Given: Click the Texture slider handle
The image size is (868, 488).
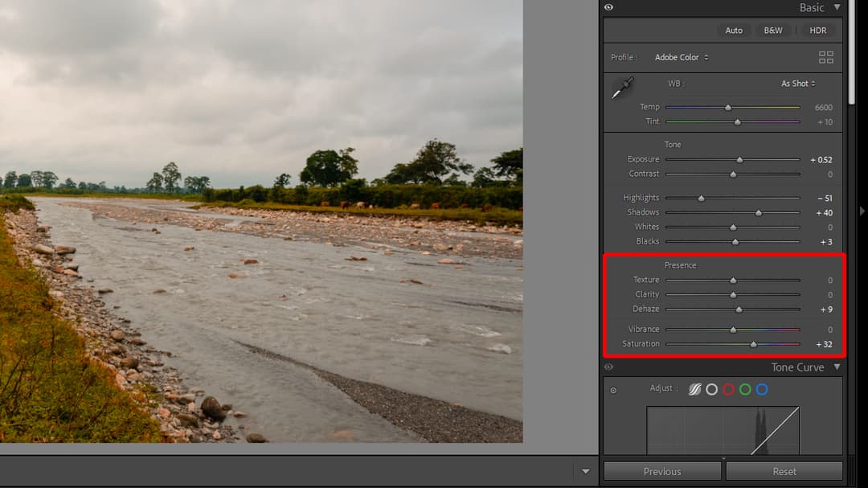Looking at the screenshot, I should pyautogui.click(x=733, y=281).
